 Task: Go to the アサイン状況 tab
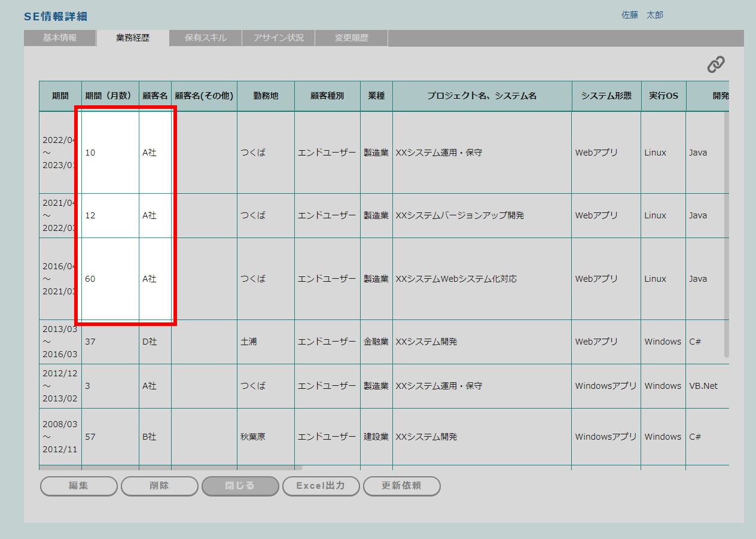pyautogui.click(x=278, y=38)
